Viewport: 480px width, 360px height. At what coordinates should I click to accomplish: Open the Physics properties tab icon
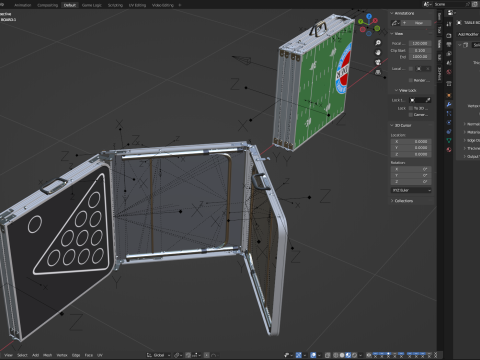coord(449,123)
